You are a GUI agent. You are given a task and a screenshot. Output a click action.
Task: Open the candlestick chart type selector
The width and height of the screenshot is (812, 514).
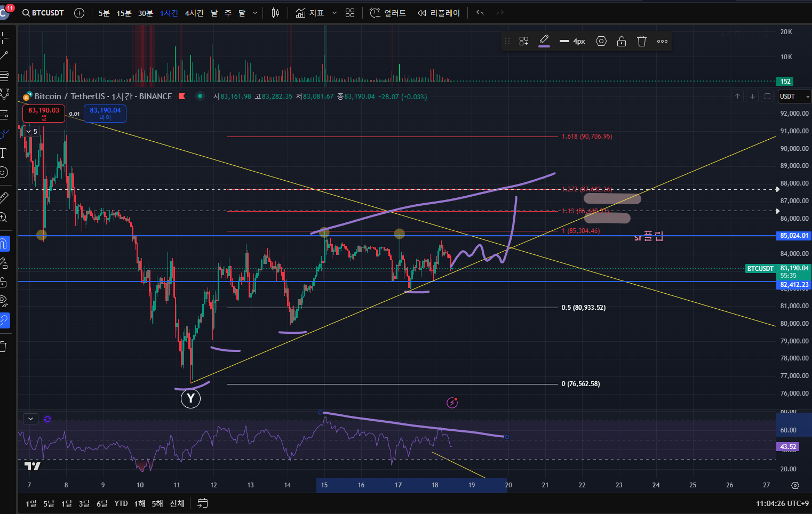pyautogui.click(x=275, y=13)
